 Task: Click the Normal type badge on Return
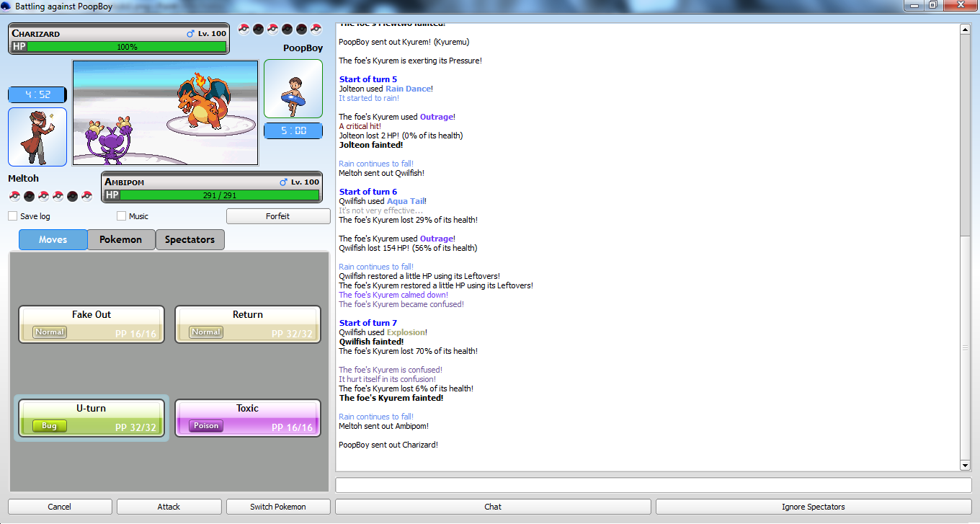pos(206,332)
